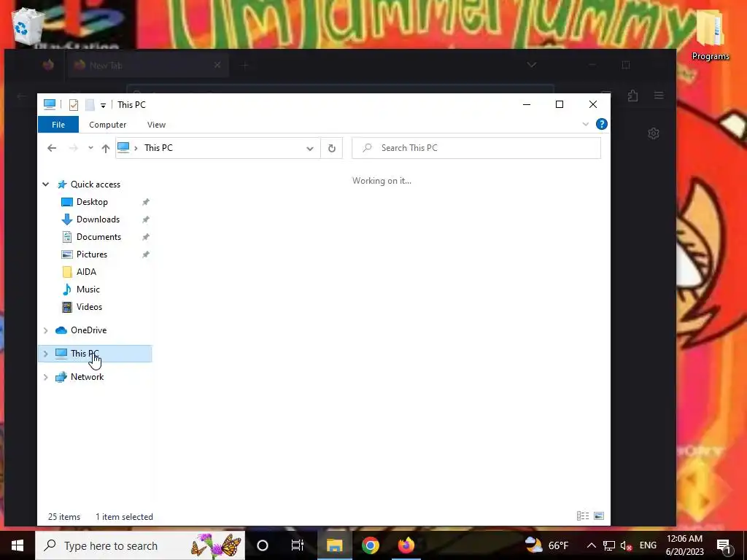
Task: Open the AIDA folder
Action: (x=86, y=272)
